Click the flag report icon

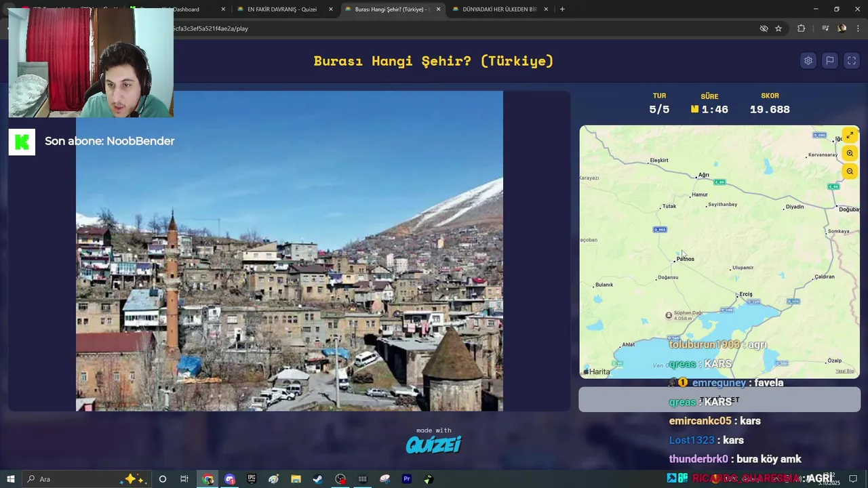pos(830,60)
